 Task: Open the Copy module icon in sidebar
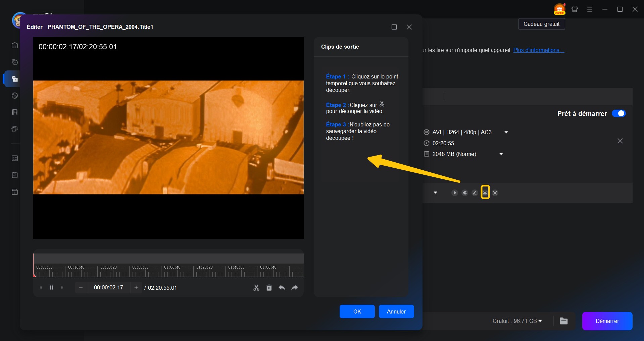15,62
